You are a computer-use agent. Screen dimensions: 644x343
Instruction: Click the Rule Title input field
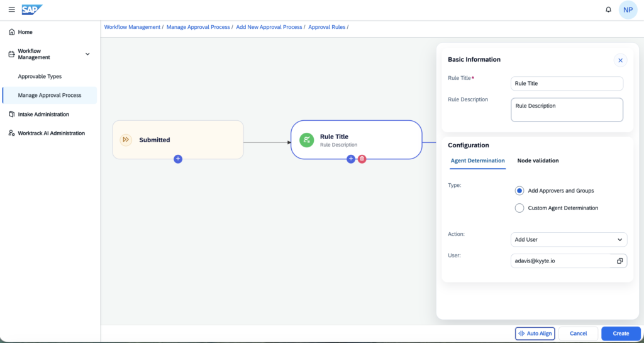[x=567, y=83]
